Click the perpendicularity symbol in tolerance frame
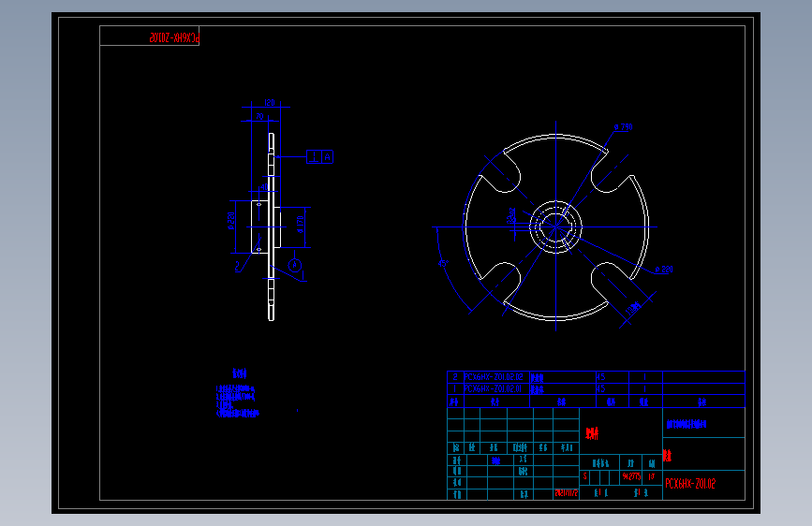 [314, 157]
